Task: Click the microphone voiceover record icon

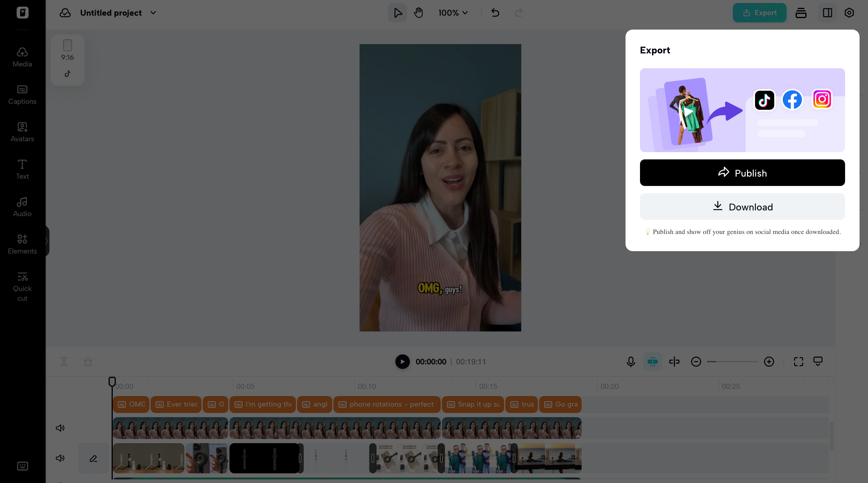Action: pos(631,362)
